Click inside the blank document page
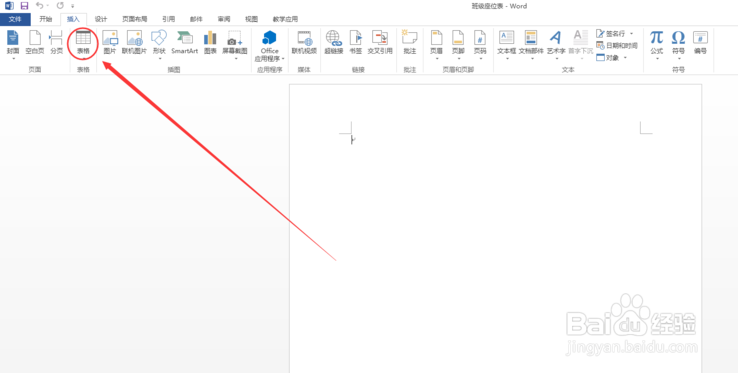 (x=495, y=228)
